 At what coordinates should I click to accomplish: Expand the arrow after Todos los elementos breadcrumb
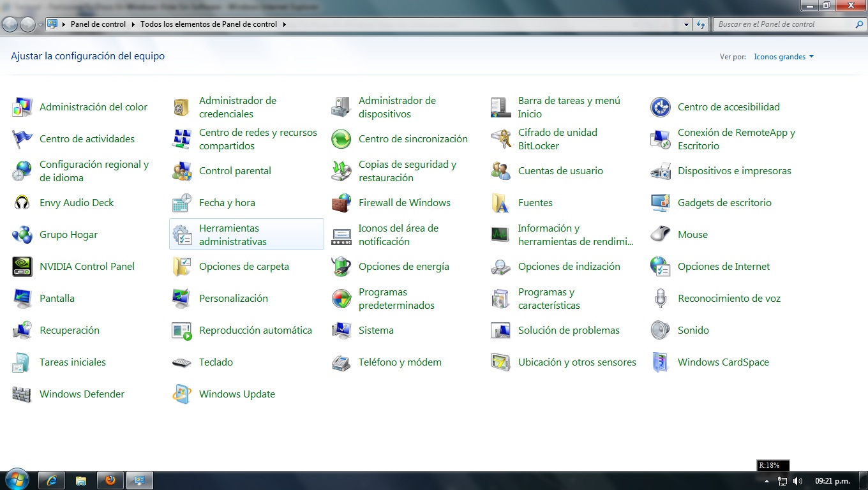[284, 24]
